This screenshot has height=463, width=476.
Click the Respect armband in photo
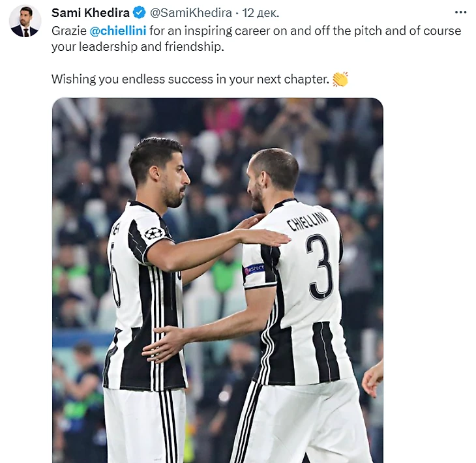[x=254, y=269]
